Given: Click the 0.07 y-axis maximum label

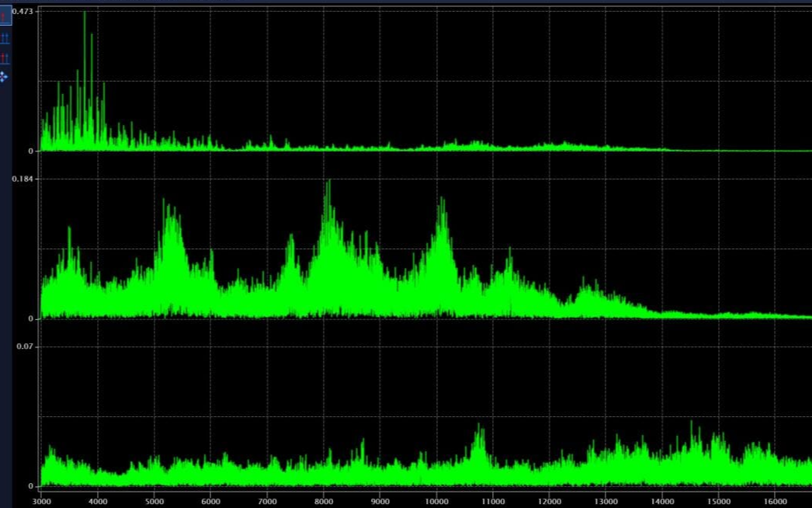Looking at the screenshot, I should (x=25, y=346).
